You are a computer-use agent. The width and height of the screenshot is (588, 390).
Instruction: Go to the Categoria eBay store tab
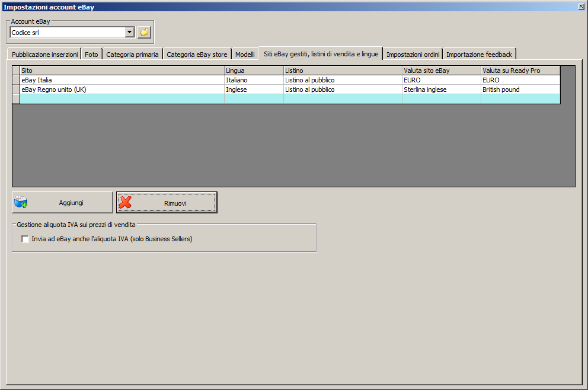[197, 55]
